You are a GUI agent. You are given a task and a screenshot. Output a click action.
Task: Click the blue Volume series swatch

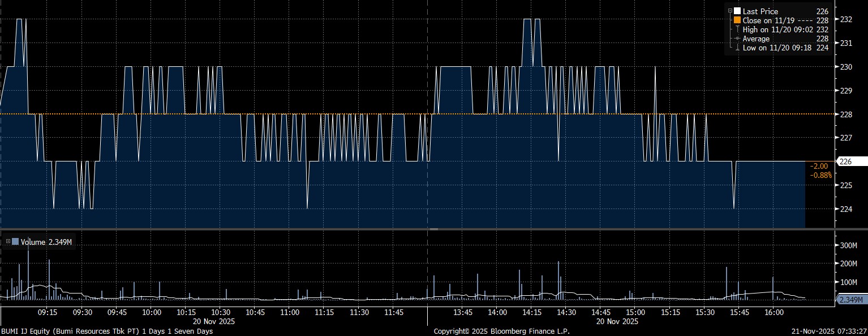(15, 242)
